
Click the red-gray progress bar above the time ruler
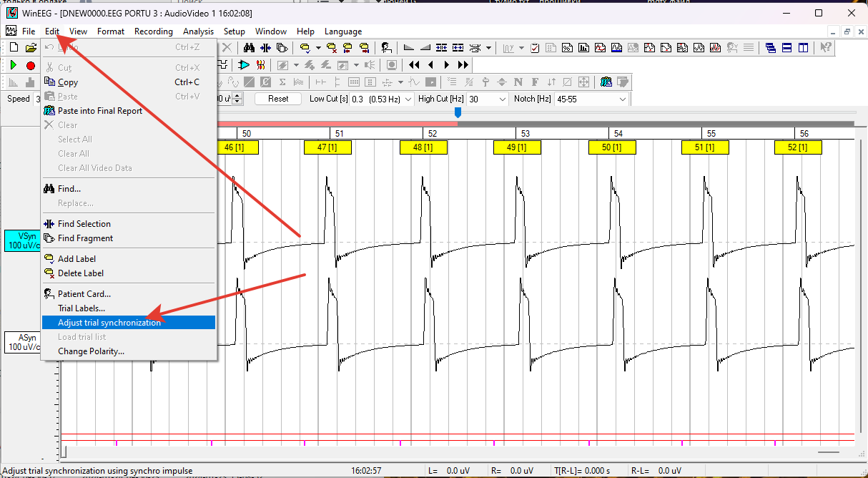click(x=535, y=124)
